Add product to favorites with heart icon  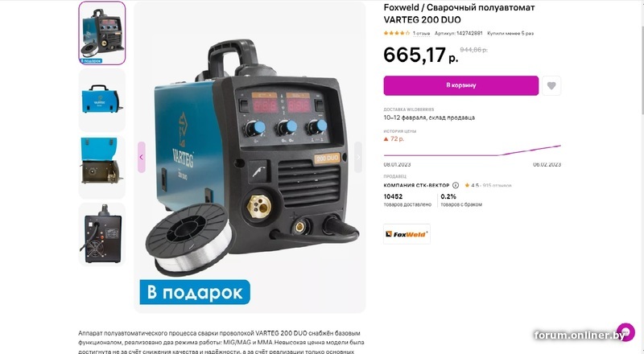point(551,85)
